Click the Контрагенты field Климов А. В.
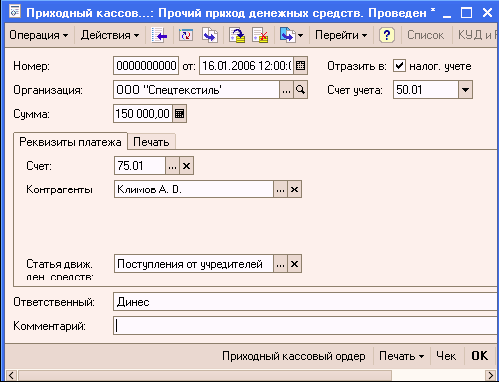Viewport: 499px width, 382px height. pyautogui.click(x=194, y=189)
